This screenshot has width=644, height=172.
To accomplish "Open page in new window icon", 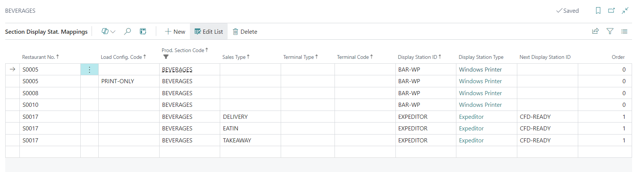I will pos(611,10).
